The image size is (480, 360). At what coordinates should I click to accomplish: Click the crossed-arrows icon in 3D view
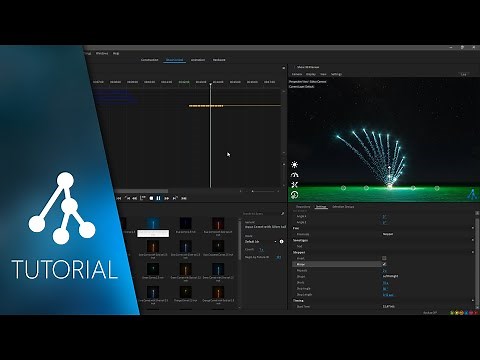point(294,185)
